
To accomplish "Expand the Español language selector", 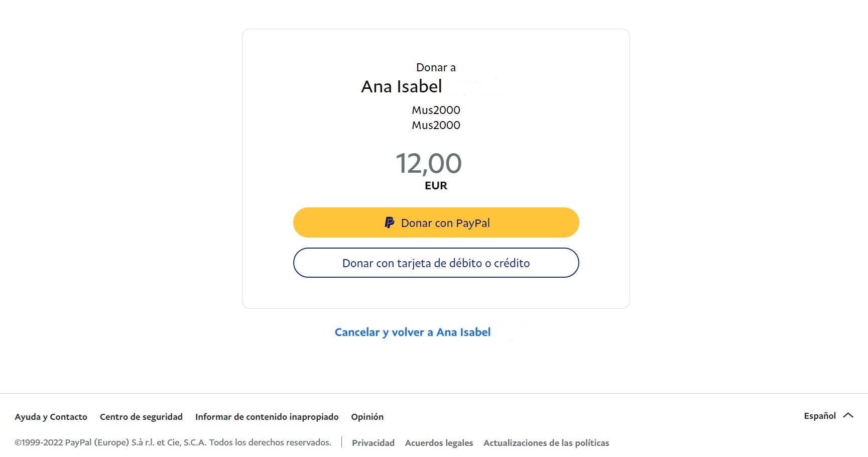I will 828,416.
